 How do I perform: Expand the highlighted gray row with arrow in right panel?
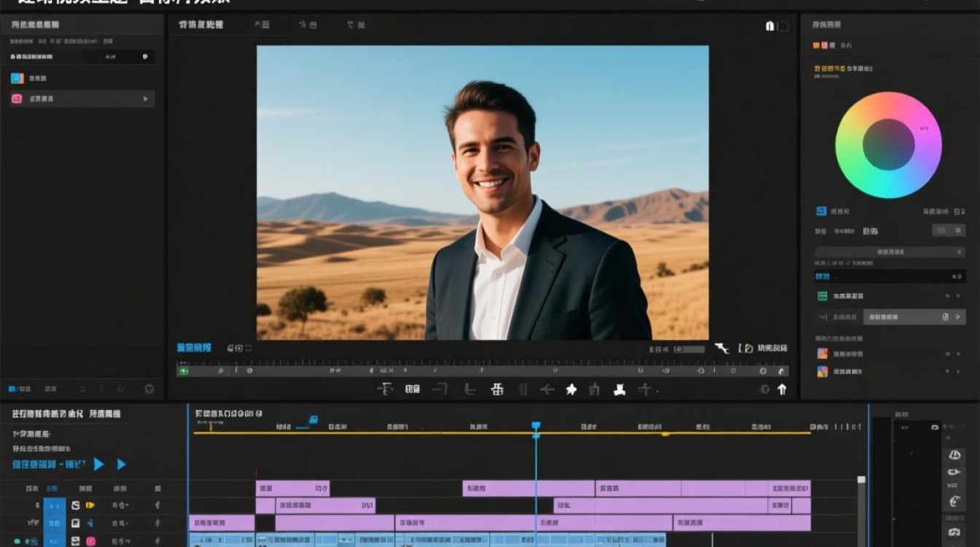(914, 317)
